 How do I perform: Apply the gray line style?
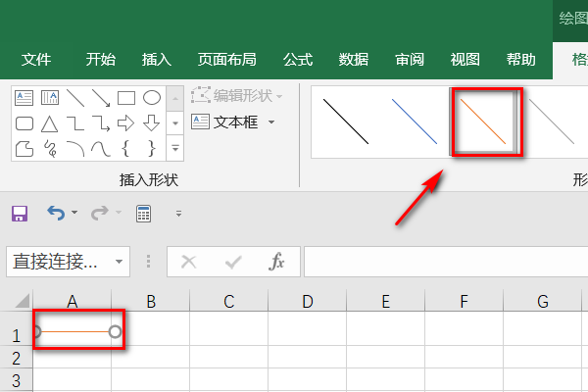552,122
